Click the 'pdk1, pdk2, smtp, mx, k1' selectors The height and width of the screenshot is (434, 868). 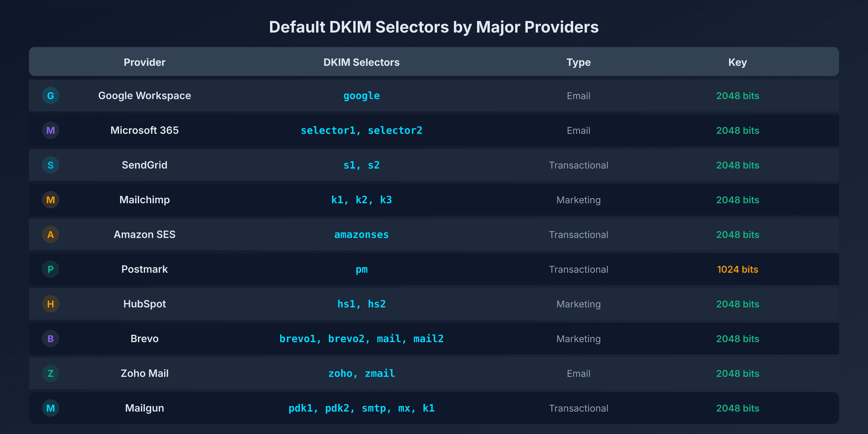[362, 408]
